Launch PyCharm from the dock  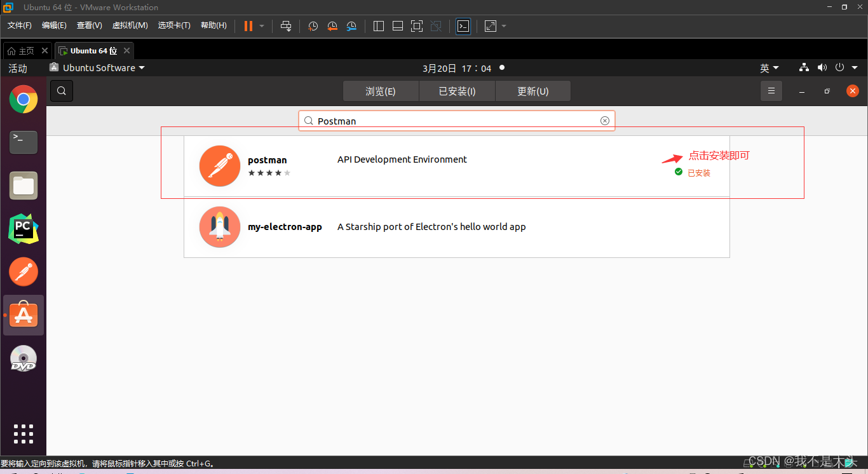click(24, 229)
